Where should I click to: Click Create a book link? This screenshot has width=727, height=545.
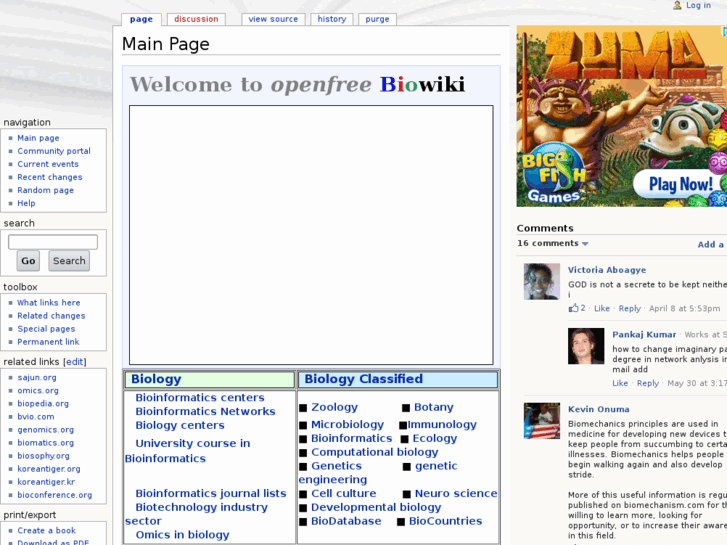click(x=46, y=531)
